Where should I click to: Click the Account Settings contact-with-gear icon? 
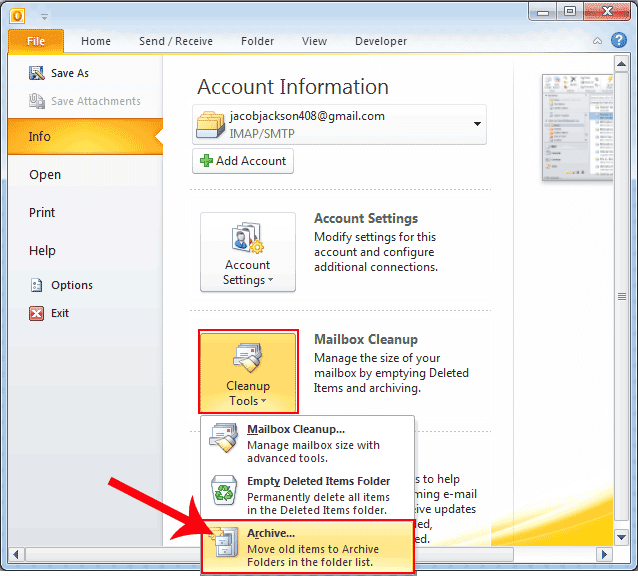tap(247, 238)
